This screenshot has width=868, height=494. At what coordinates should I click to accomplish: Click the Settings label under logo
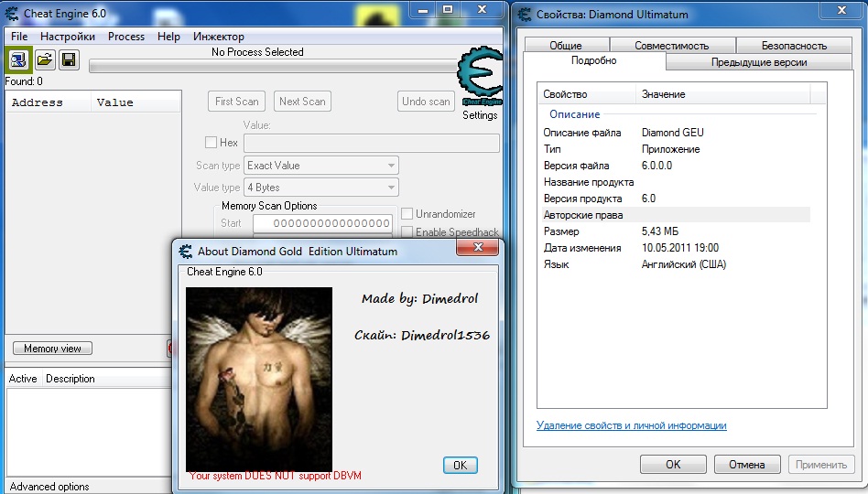(x=480, y=115)
